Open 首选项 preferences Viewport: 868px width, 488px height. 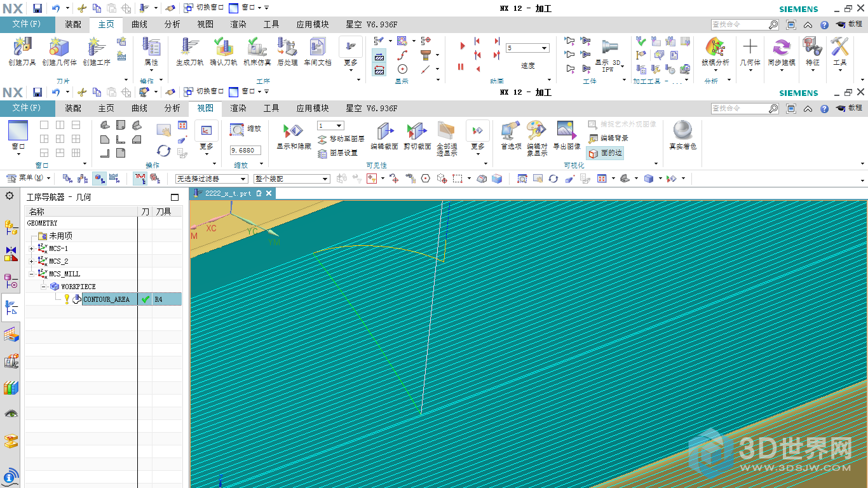click(511, 131)
